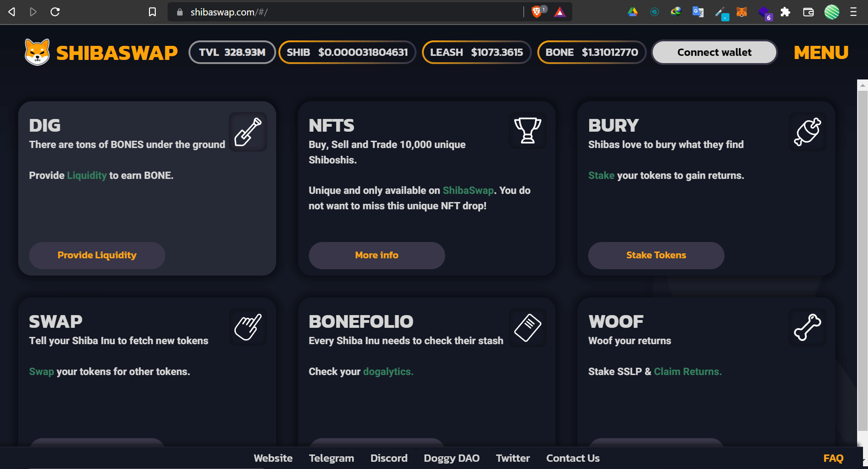This screenshot has width=868, height=469.
Task: Click the SHIB price pill
Action: pyautogui.click(x=347, y=52)
